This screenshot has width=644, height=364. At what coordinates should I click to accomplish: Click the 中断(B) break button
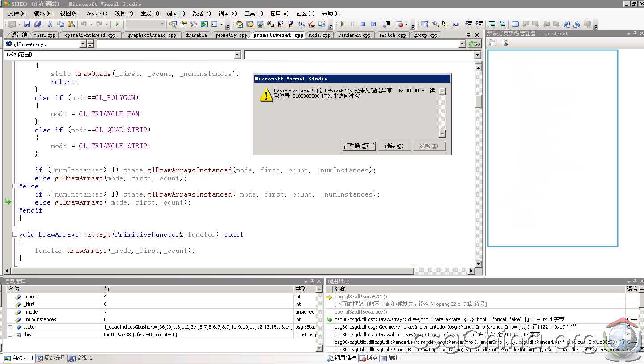point(359,146)
